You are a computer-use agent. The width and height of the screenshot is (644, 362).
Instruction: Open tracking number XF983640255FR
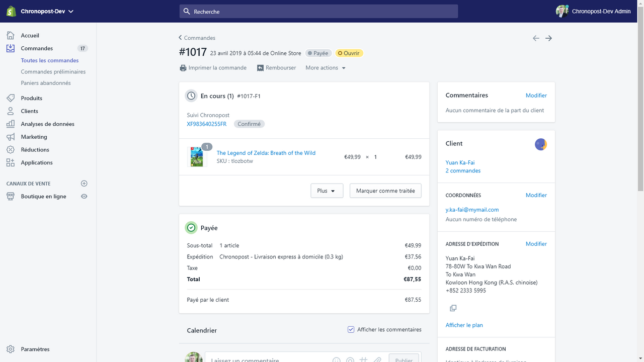click(207, 124)
